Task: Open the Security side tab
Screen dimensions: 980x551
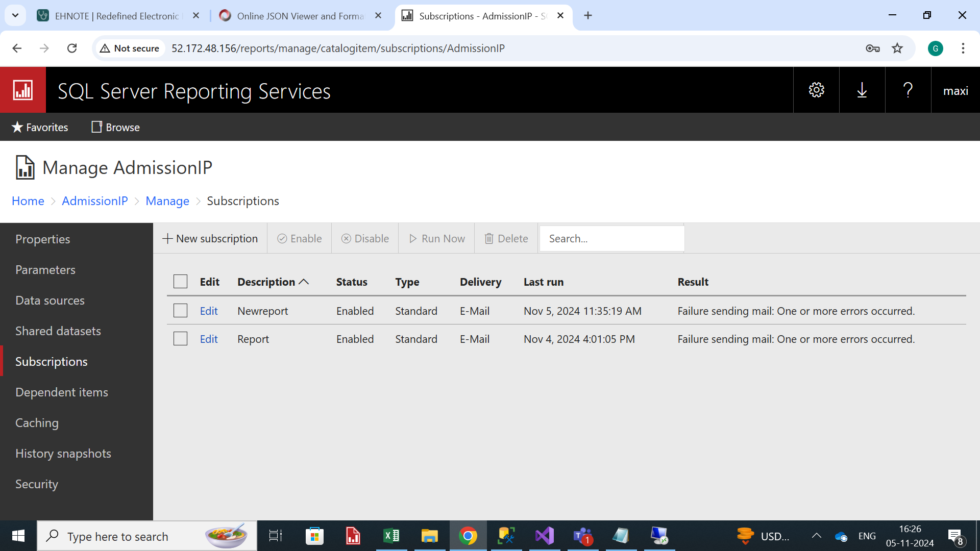Action: point(77,484)
